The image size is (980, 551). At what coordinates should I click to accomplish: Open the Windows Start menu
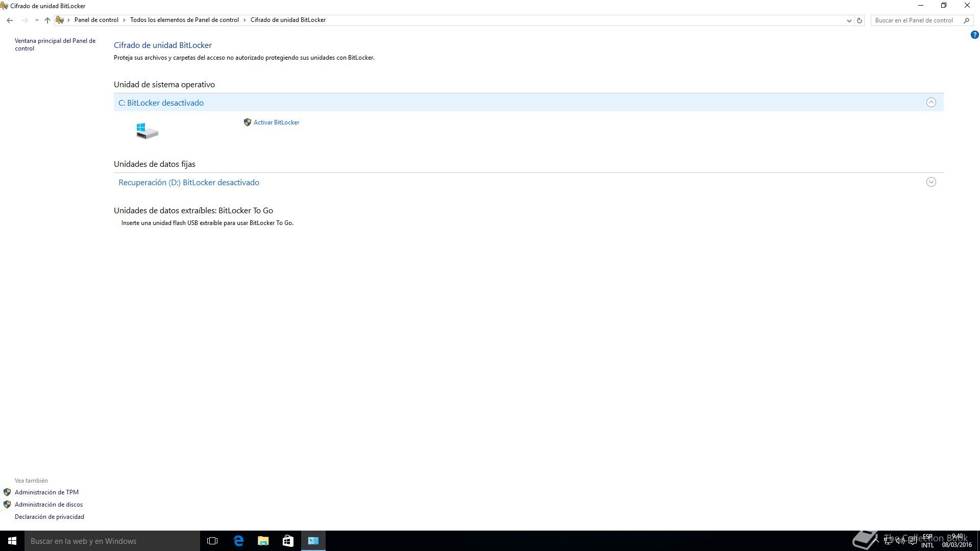pyautogui.click(x=12, y=541)
